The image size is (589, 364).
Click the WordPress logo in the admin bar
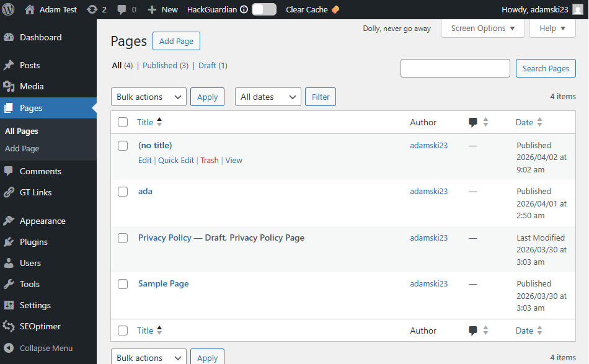(x=8, y=9)
